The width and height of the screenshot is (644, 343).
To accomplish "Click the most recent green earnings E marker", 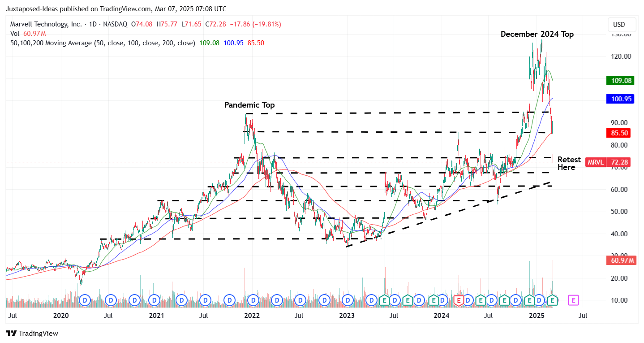I will (553, 300).
